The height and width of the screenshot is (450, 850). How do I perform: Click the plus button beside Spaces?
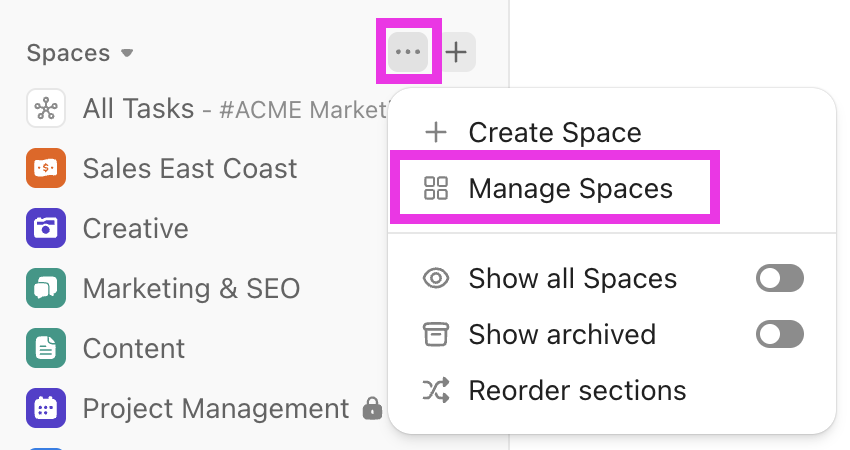click(456, 52)
